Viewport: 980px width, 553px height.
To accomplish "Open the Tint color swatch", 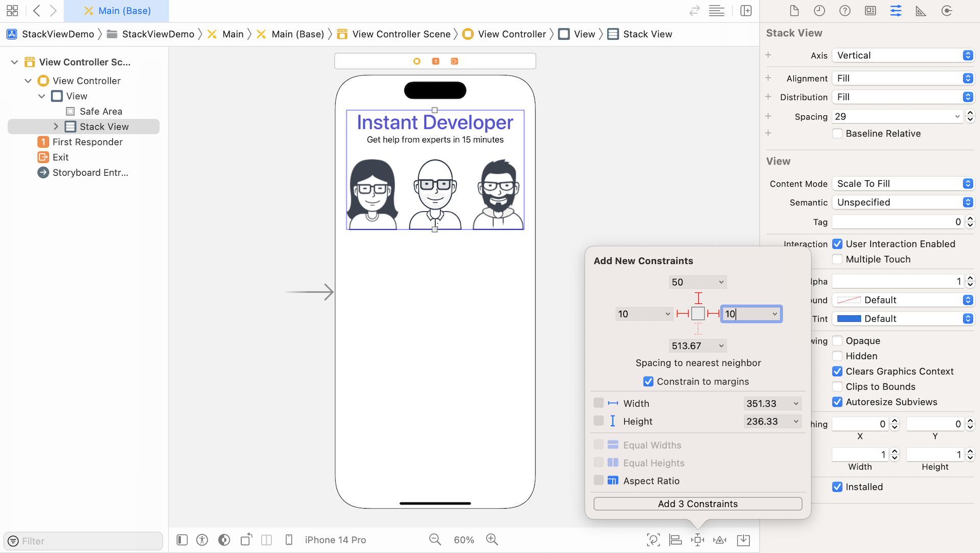I will click(849, 319).
